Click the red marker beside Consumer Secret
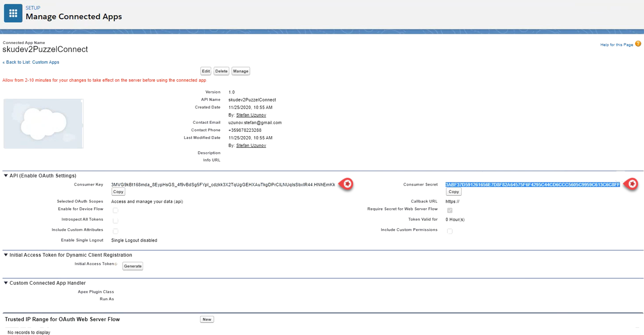644x335 pixels. click(632, 184)
